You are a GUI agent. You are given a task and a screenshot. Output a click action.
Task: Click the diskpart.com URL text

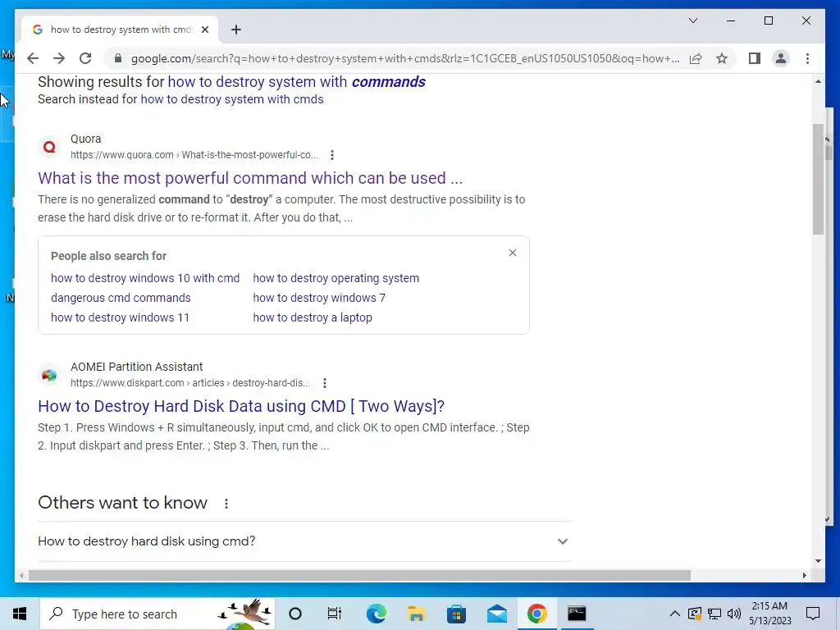(x=190, y=383)
